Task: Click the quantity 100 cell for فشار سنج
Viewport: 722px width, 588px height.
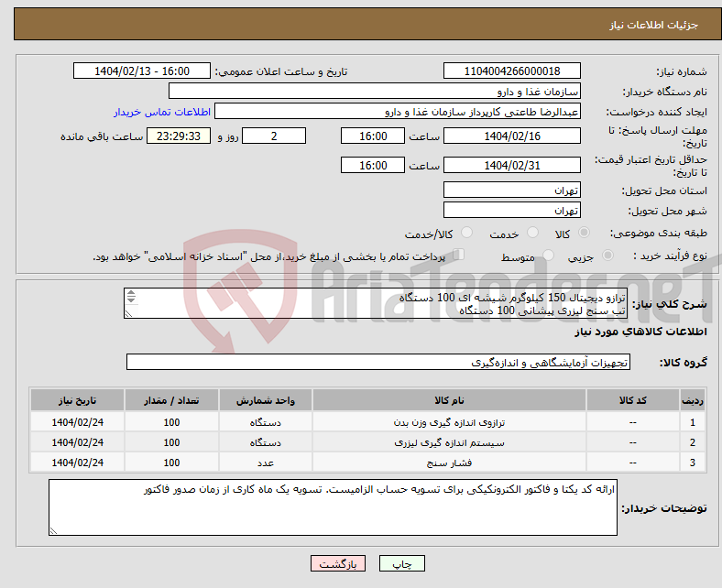Action: (171, 463)
